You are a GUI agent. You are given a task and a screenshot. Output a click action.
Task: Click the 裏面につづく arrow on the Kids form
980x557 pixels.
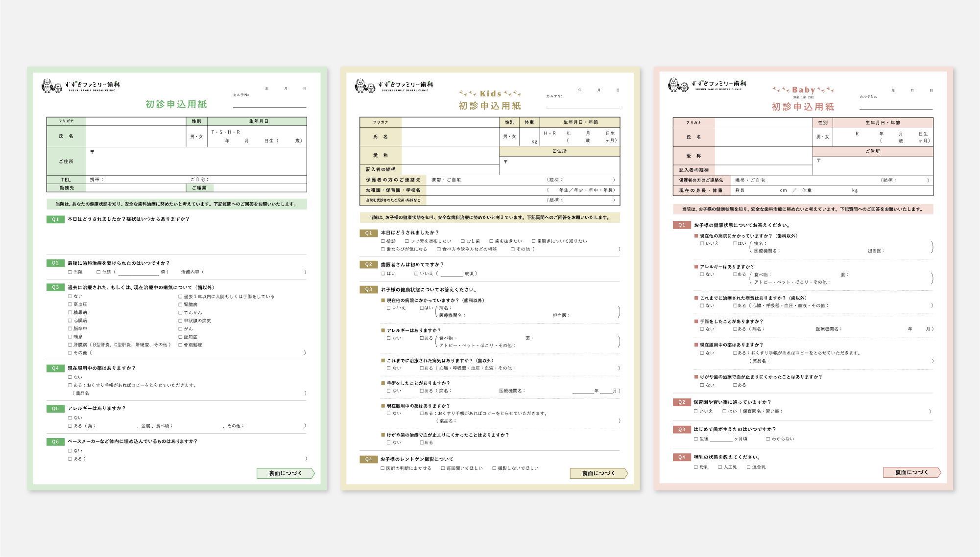(x=598, y=473)
